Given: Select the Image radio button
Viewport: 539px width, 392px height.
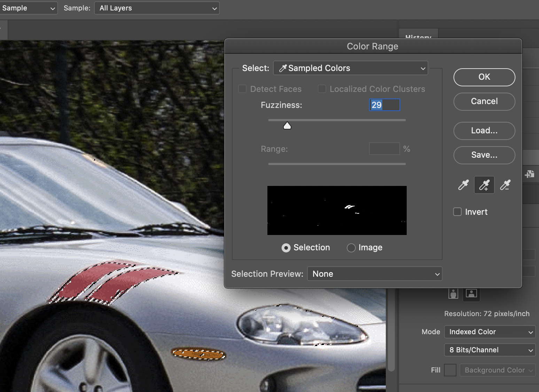Looking at the screenshot, I should coord(351,248).
